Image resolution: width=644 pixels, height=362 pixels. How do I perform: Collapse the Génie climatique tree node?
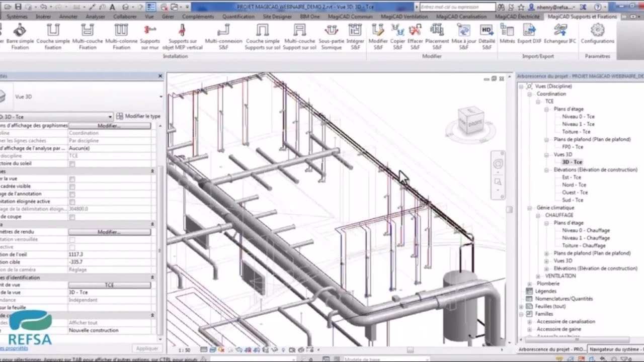[530, 208]
